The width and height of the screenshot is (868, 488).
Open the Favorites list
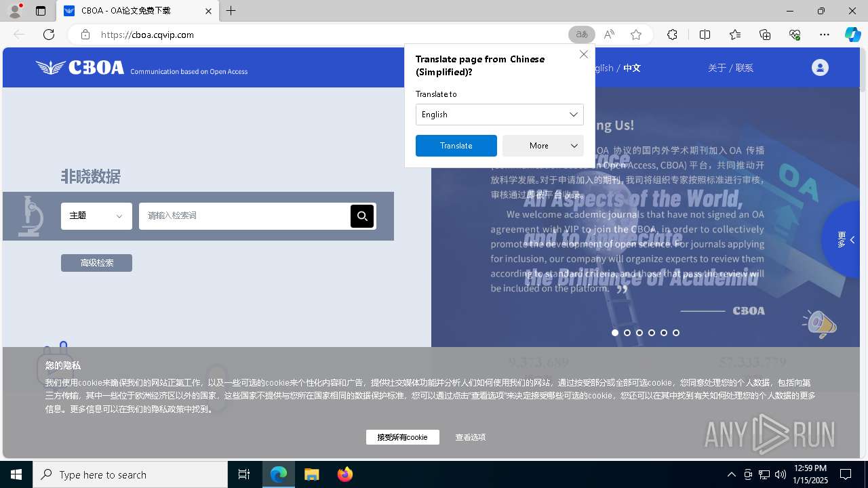point(735,35)
